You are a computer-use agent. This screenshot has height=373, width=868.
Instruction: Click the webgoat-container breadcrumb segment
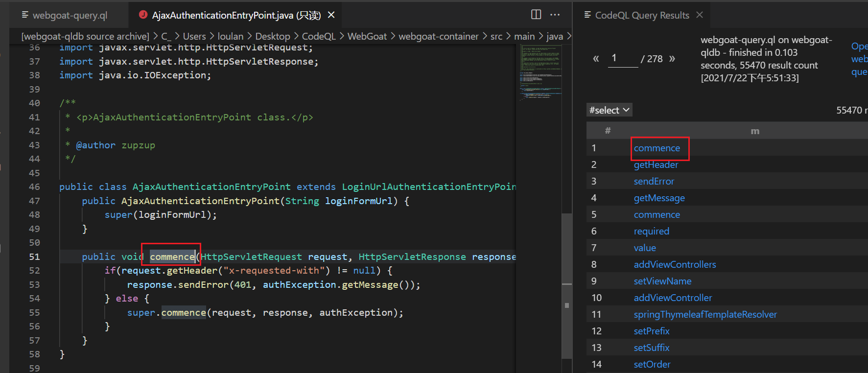pyautogui.click(x=439, y=36)
